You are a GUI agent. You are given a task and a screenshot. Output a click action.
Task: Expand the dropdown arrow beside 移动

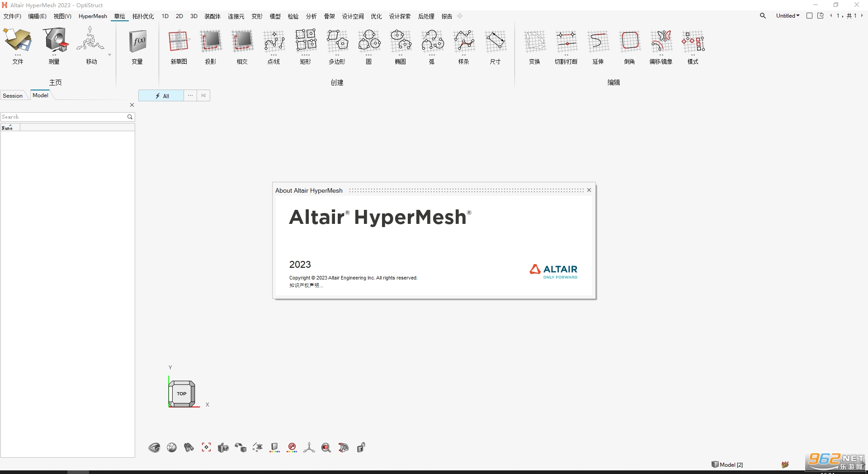109,55
